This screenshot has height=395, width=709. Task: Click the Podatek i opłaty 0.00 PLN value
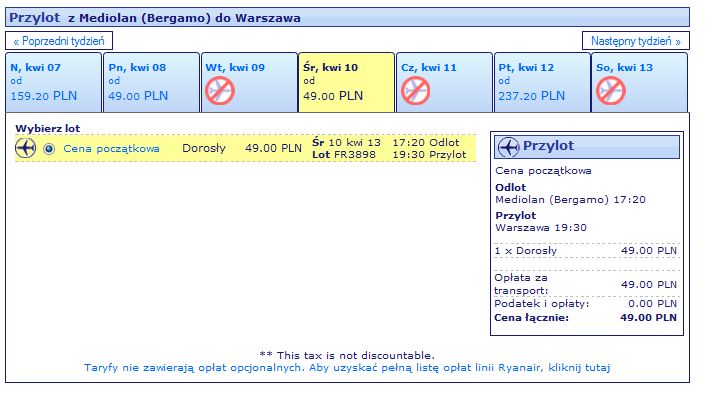tap(652, 304)
